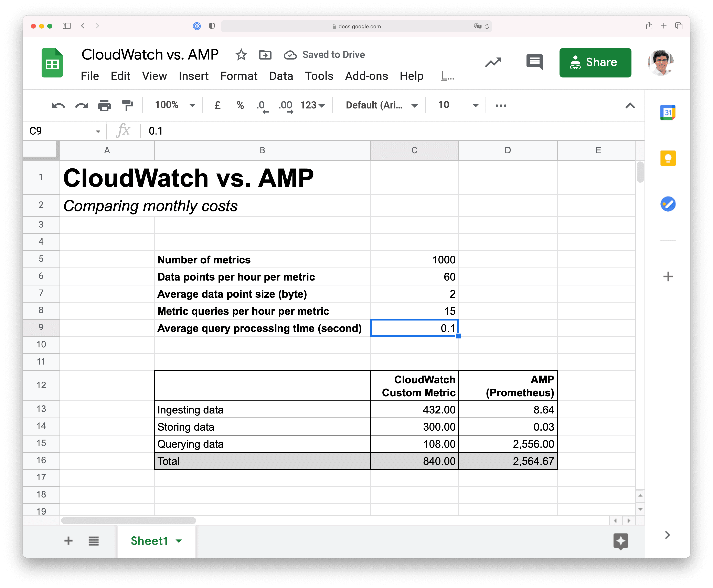This screenshot has width=713, height=588.
Task: Expand the Default (Arial) font dropdown
Action: (381, 105)
